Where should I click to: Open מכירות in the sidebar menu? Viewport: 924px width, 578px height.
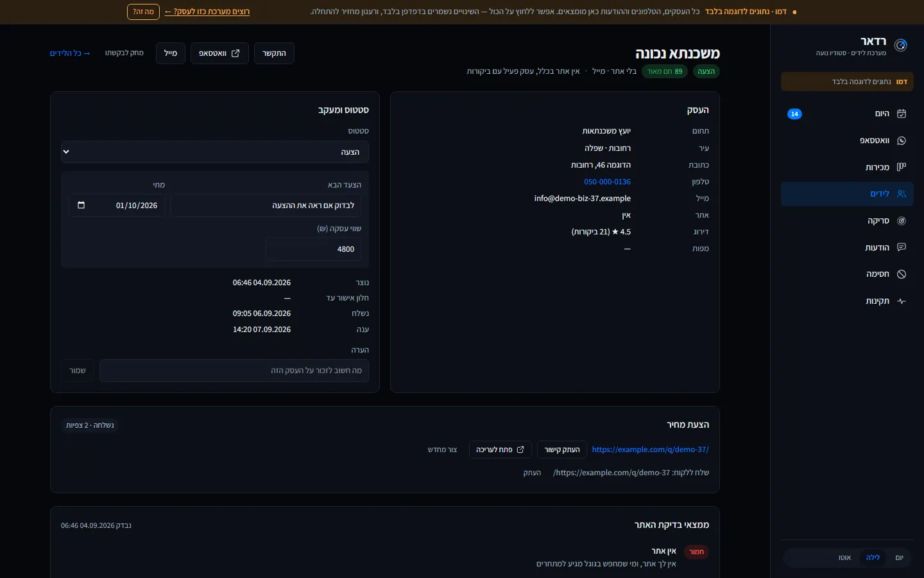pos(847,167)
